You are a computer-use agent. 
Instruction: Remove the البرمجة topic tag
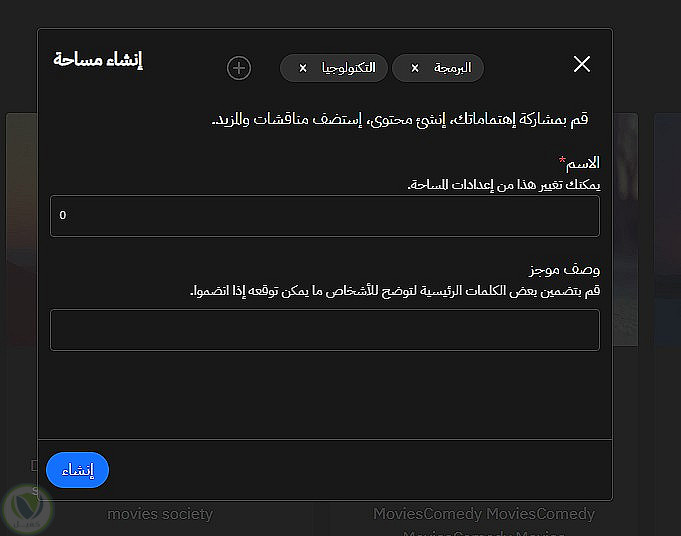[415, 68]
